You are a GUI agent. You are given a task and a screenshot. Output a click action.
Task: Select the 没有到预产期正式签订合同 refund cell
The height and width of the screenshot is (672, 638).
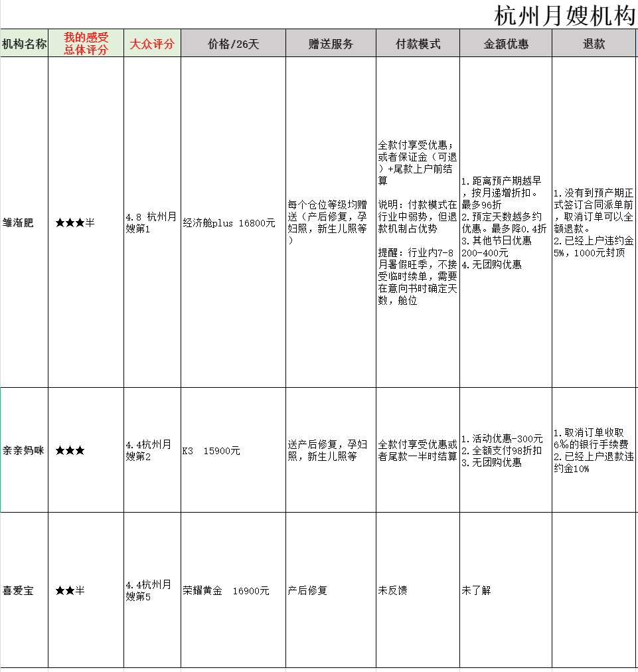click(594, 222)
